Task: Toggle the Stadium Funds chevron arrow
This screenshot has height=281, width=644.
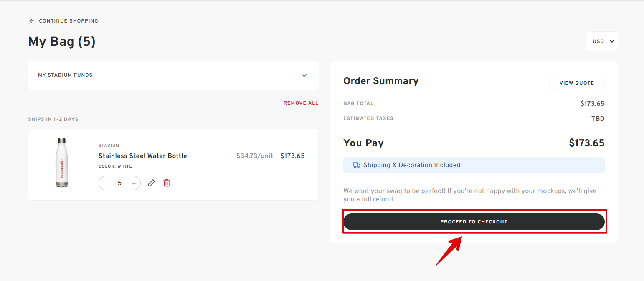Action: (304, 75)
